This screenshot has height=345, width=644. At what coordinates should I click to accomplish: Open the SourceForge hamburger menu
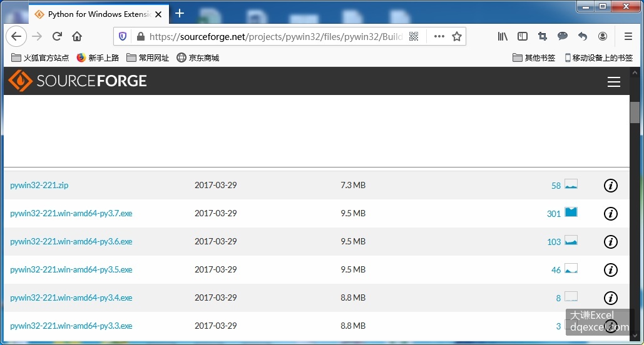point(614,82)
